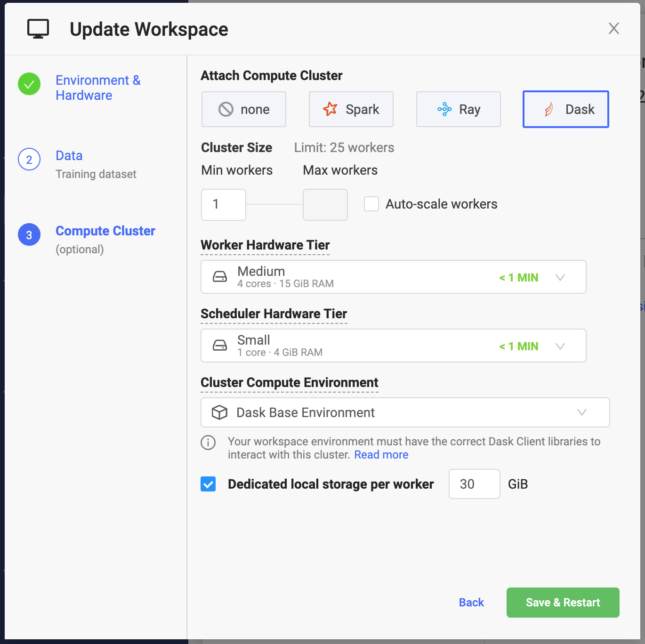Attach a Ray cluster
The width and height of the screenshot is (645, 644).
coord(459,109)
